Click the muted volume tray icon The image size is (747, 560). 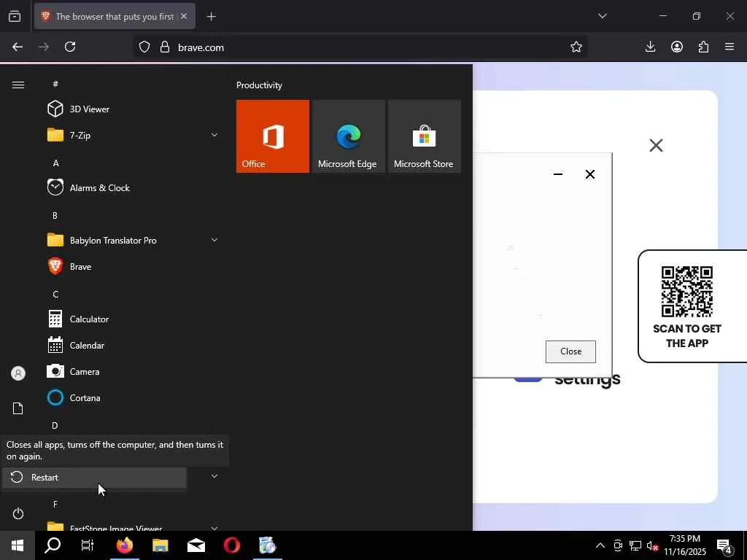click(652, 545)
